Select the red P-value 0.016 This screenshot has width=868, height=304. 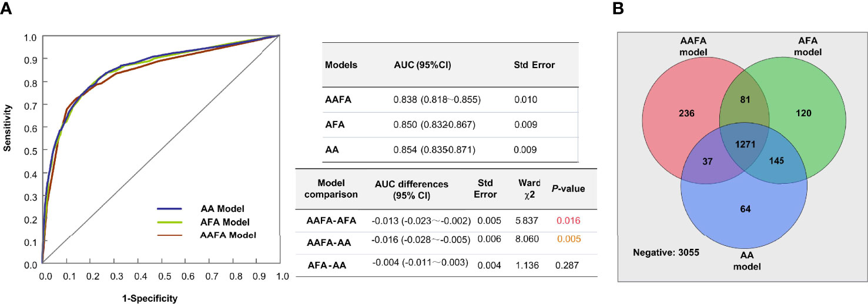point(569,221)
